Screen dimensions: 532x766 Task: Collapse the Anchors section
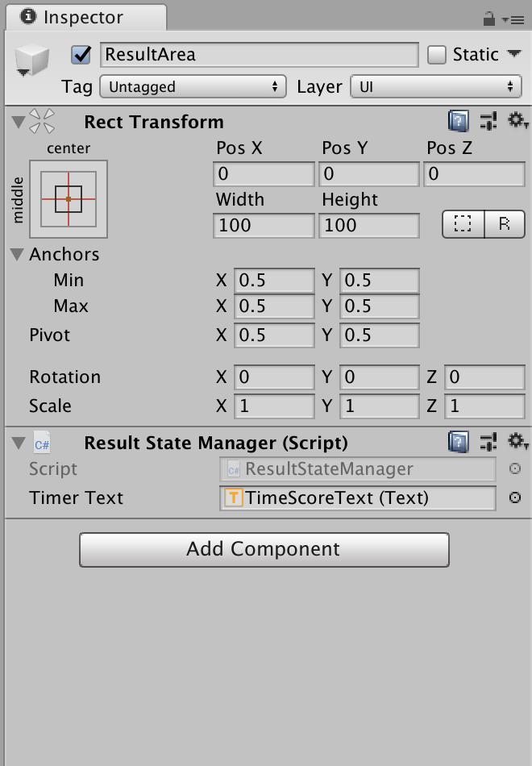(18, 255)
